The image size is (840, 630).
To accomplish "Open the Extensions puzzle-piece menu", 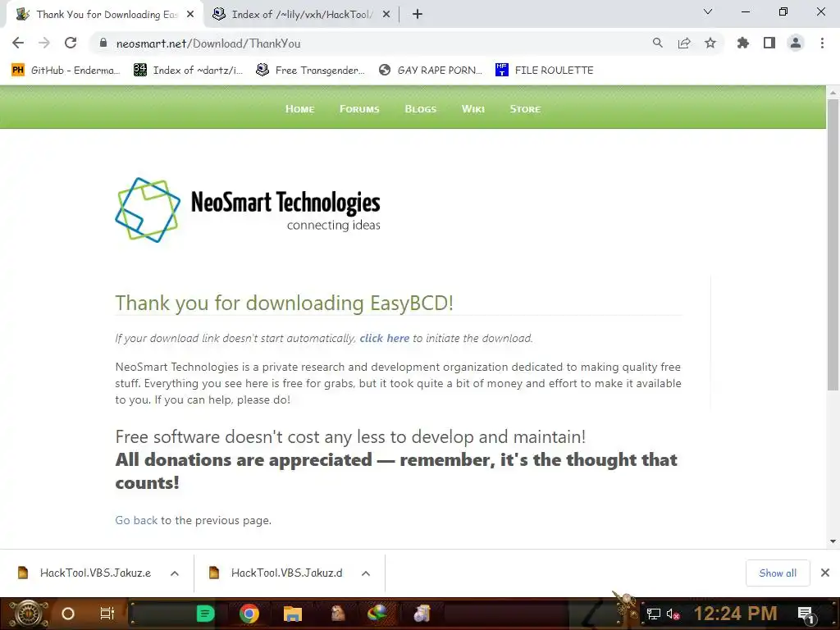I will click(742, 43).
